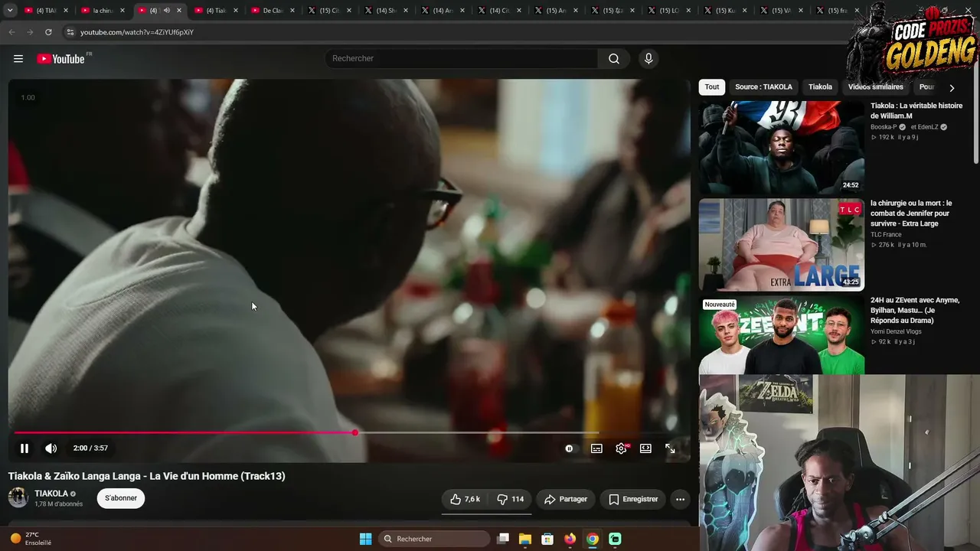
Task: Toggle subtitles captions button
Action: coord(596,448)
